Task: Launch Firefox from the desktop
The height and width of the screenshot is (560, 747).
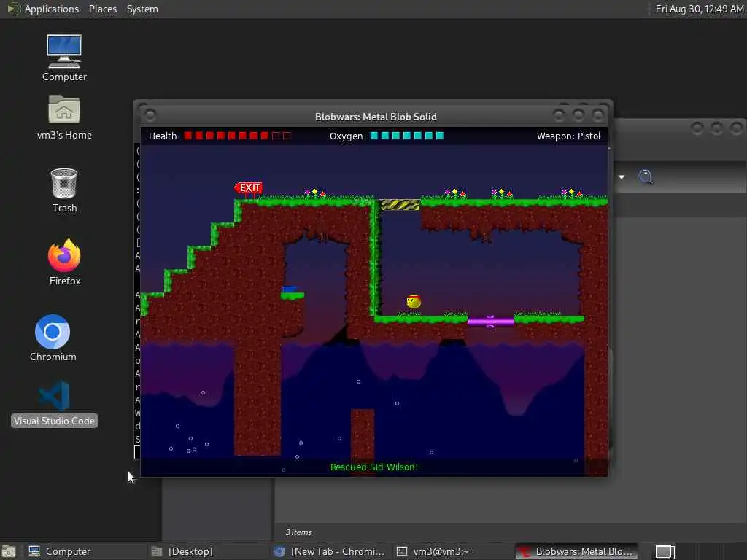Action: click(64, 262)
